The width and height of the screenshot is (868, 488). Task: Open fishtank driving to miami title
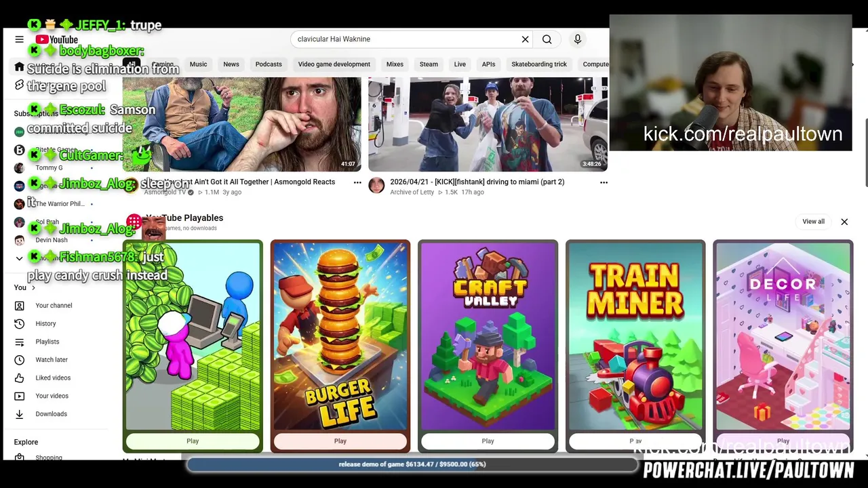(477, 182)
